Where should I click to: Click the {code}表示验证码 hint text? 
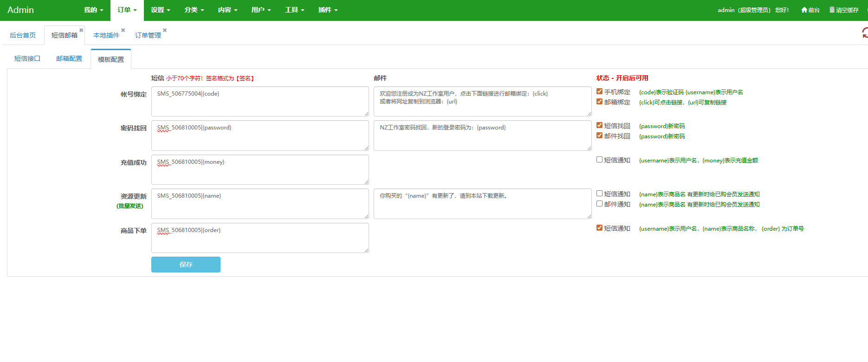pyautogui.click(x=661, y=92)
